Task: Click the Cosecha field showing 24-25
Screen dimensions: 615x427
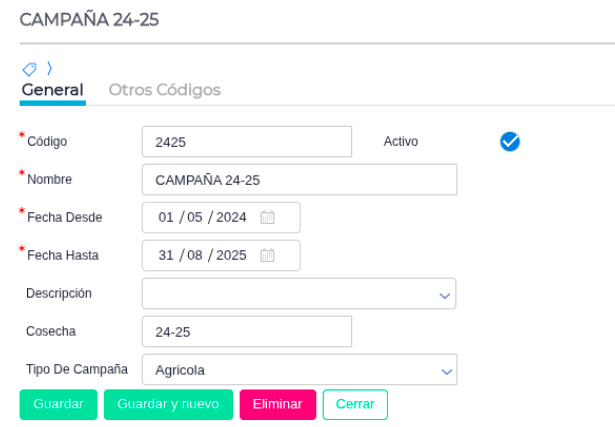Action: click(x=247, y=331)
